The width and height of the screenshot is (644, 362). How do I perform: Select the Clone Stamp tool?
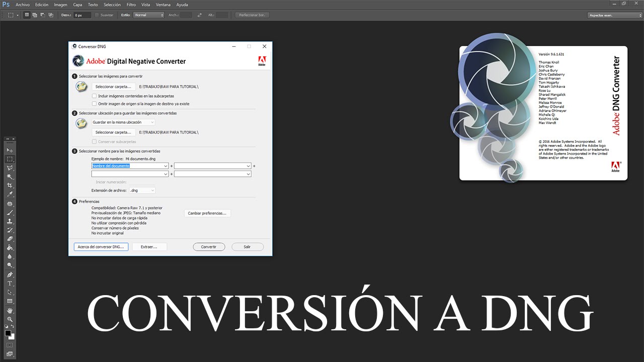10,221
